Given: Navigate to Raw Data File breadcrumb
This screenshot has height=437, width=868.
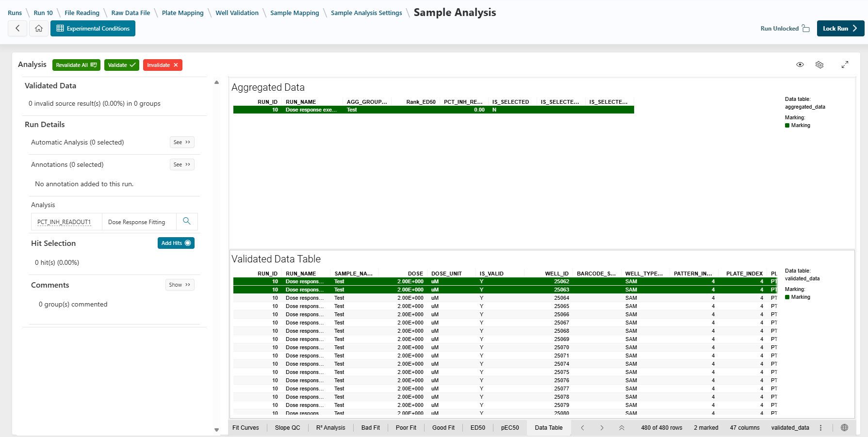Looking at the screenshot, I should [x=131, y=13].
